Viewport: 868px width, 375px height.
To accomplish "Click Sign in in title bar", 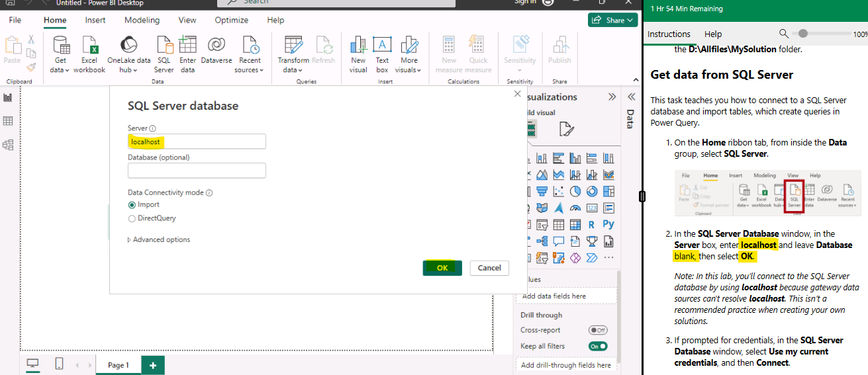I will 525,2.
